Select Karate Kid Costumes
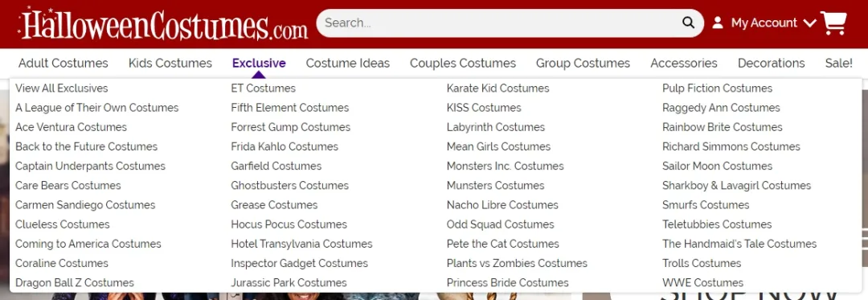868x300 pixels. pos(497,88)
